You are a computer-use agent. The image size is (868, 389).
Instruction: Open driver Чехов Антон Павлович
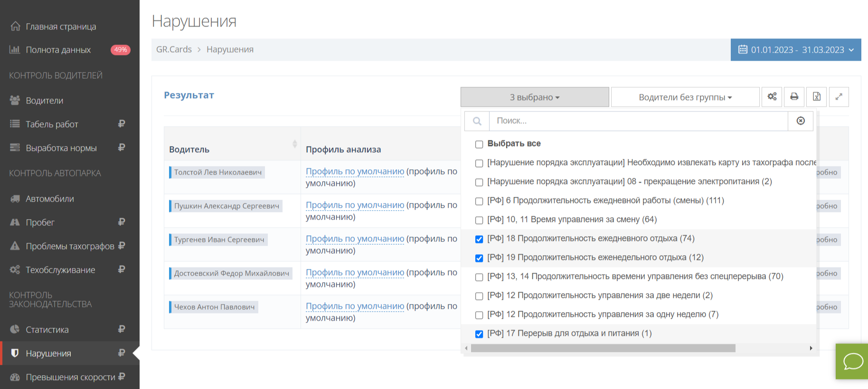214,307
